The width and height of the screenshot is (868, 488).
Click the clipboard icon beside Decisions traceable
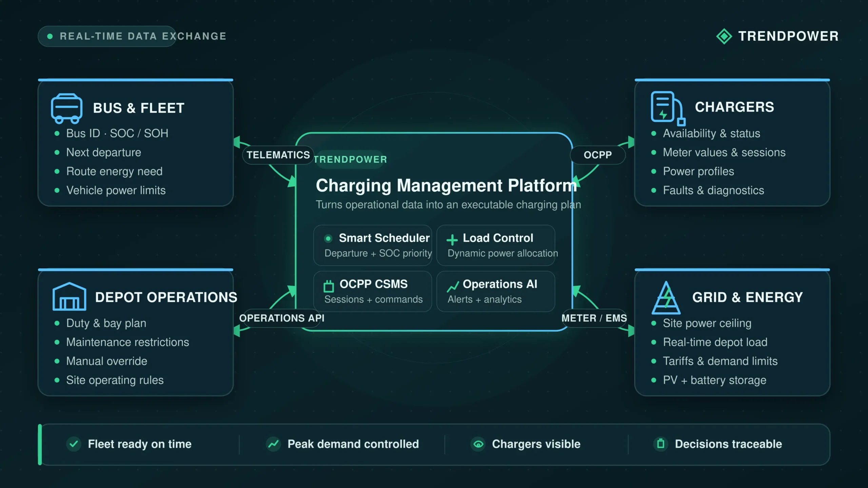point(661,444)
